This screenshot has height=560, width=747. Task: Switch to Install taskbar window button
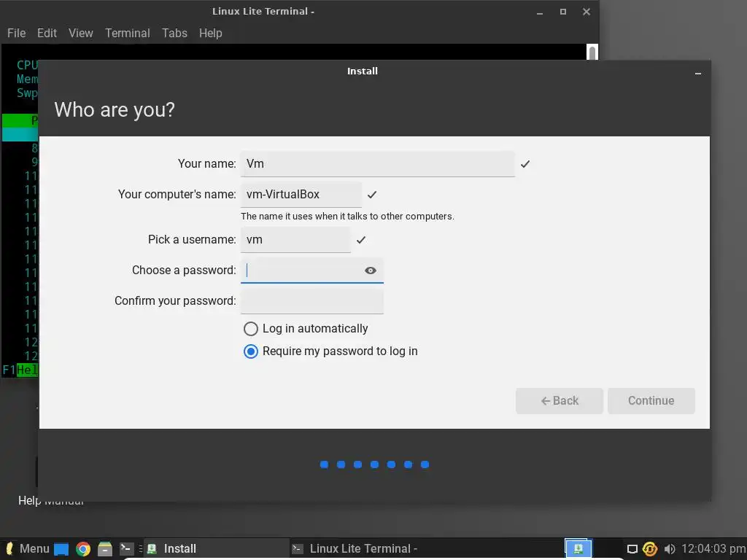pyautogui.click(x=216, y=548)
